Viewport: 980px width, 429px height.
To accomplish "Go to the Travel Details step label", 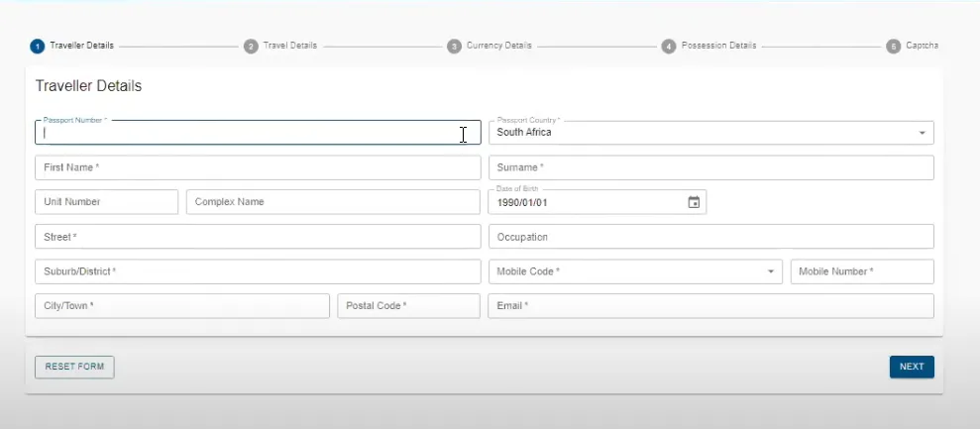I will 290,46.
